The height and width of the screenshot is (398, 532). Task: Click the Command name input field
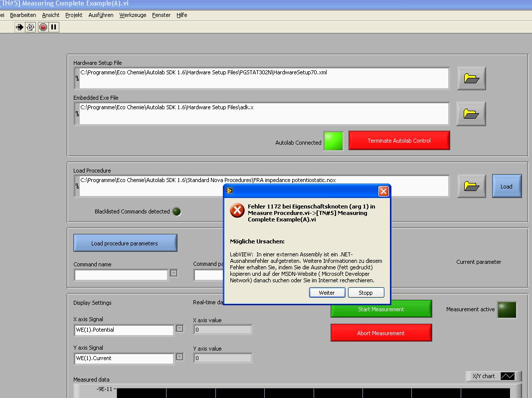121,275
